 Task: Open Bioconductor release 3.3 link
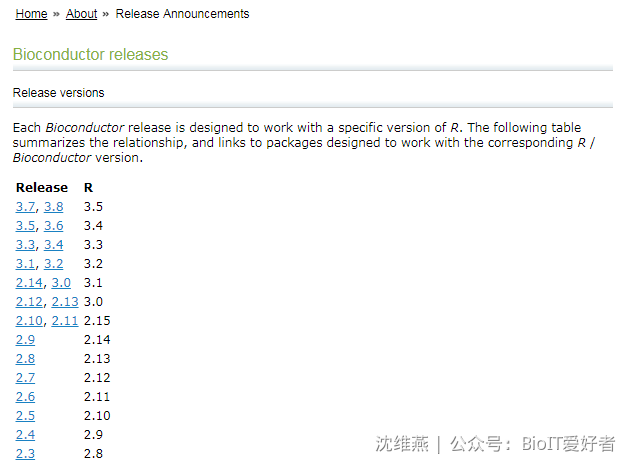[26, 244]
